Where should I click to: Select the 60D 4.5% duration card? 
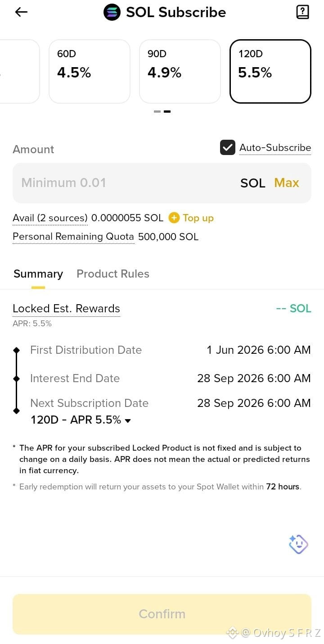[90, 71]
